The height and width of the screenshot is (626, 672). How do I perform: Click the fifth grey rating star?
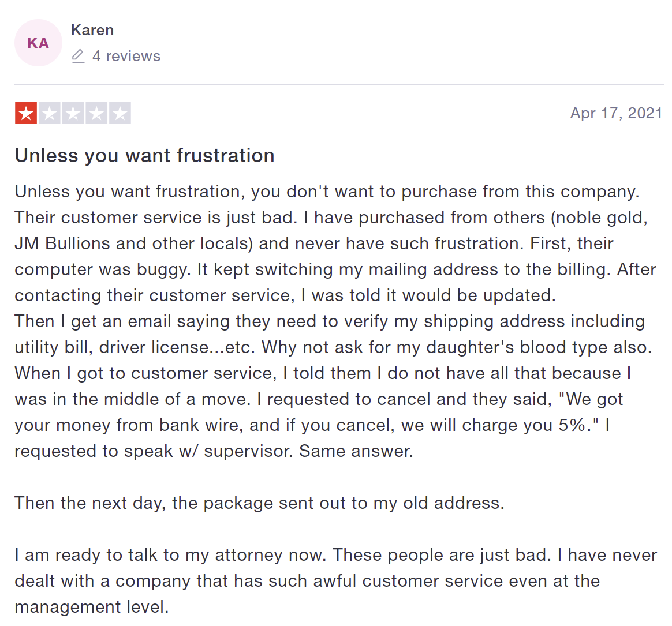(x=120, y=114)
